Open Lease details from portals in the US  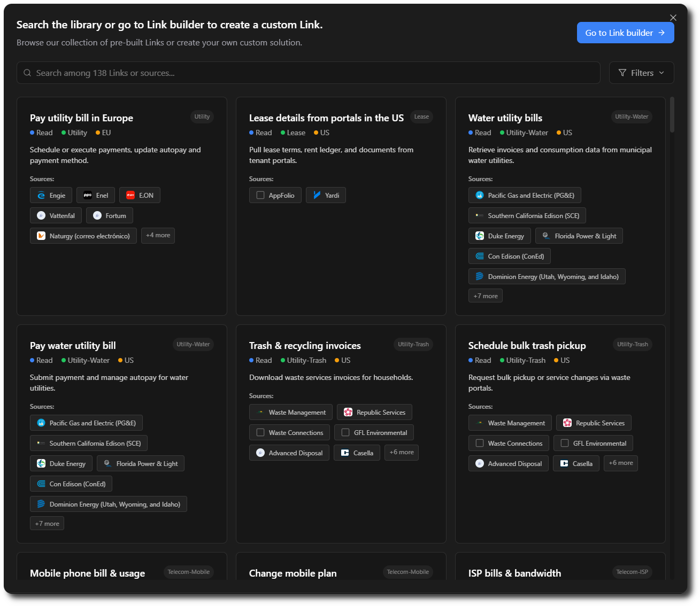326,118
